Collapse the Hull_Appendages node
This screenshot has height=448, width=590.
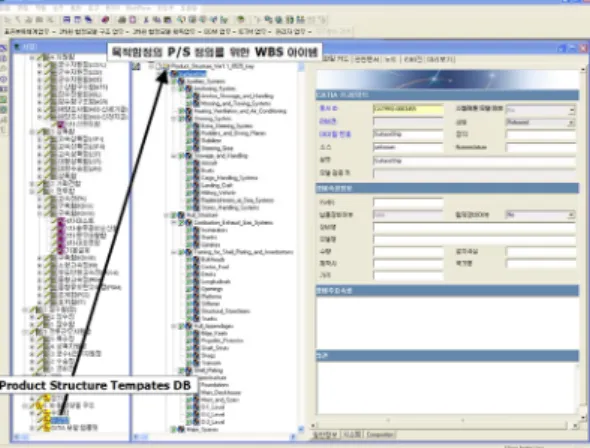174,326
